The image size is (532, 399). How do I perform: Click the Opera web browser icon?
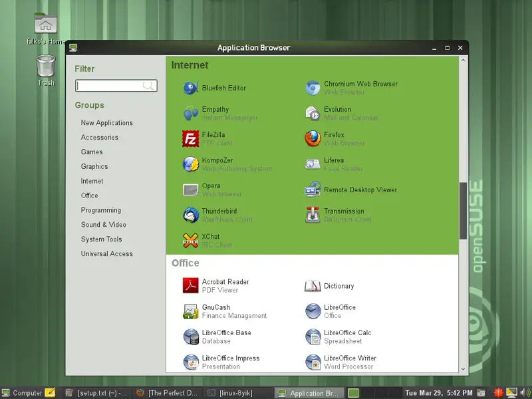pyautogui.click(x=191, y=190)
